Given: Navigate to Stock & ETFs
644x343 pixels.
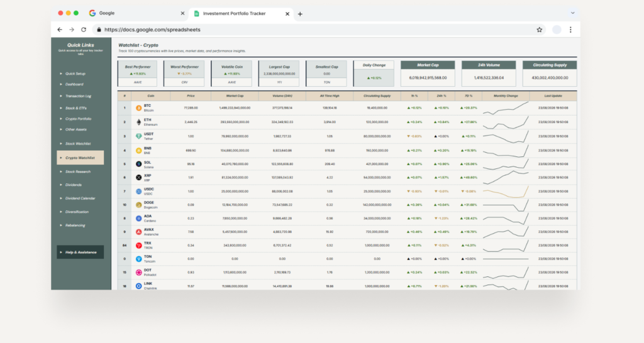Looking at the screenshot, I should coord(76,108).
